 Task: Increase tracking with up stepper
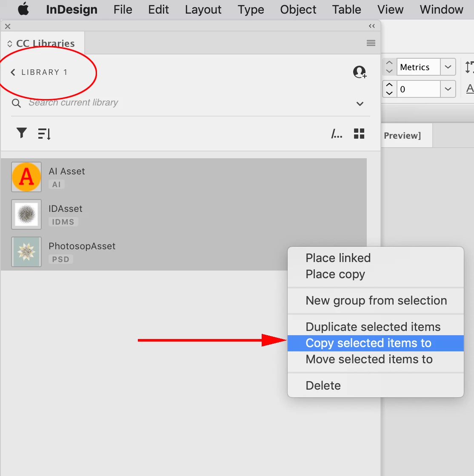pyautogui.click(x=389, y=85)
